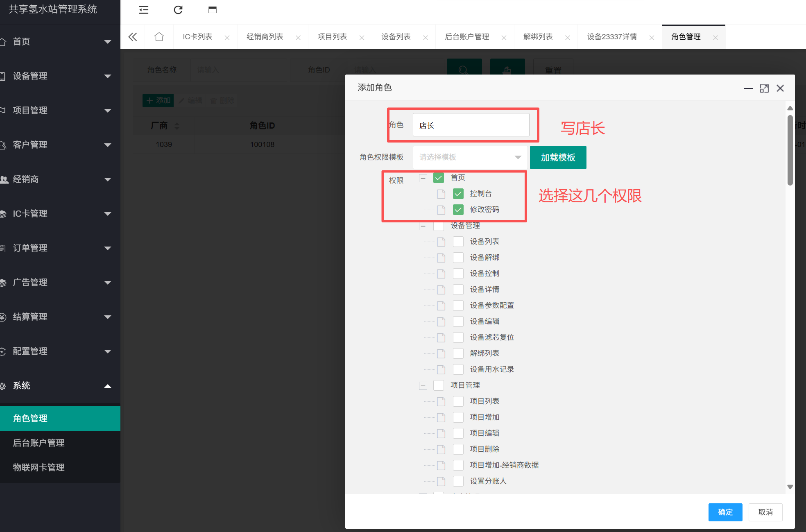Check the 项目增加-经销商数据 checkbox

click(458, 465)
